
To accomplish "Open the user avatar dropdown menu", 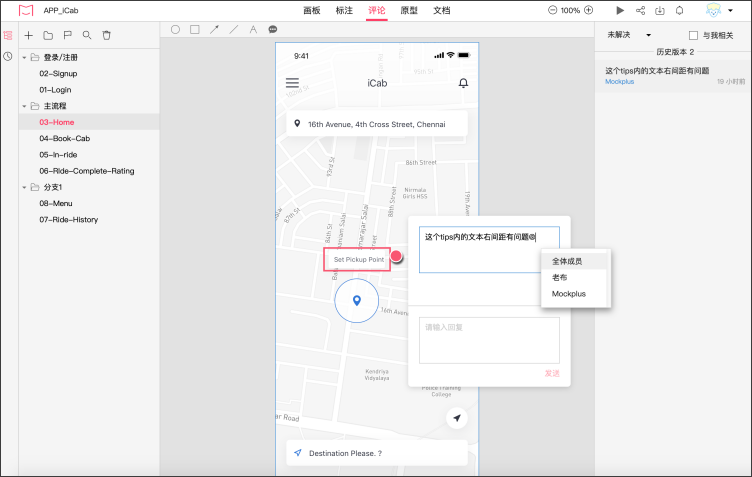I will 716,10.
